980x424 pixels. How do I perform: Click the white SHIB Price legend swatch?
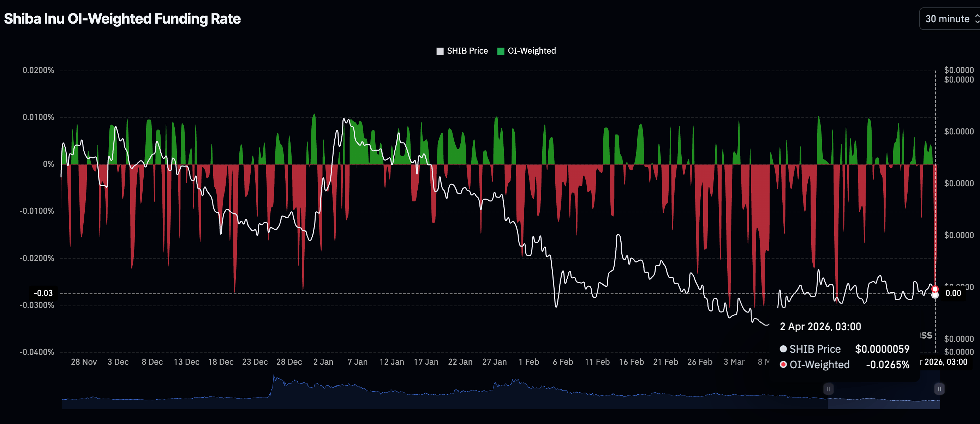point(440,51)
